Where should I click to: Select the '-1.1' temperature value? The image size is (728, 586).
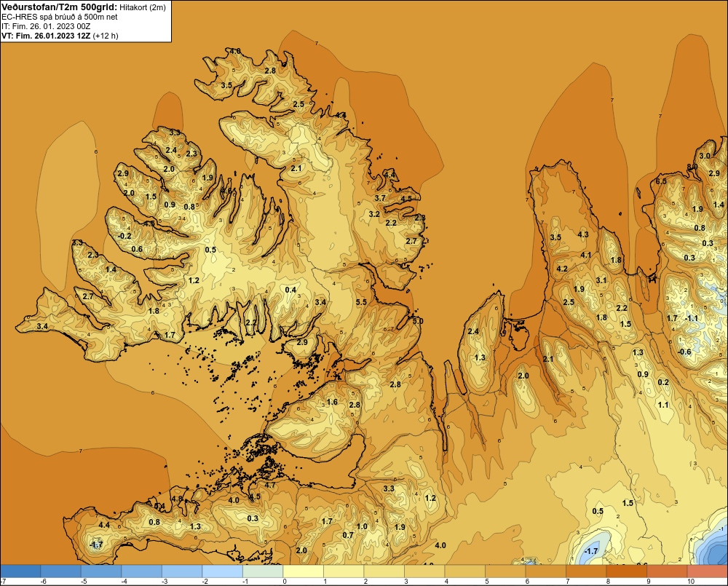pyautogui.click(x=692, y=318)
